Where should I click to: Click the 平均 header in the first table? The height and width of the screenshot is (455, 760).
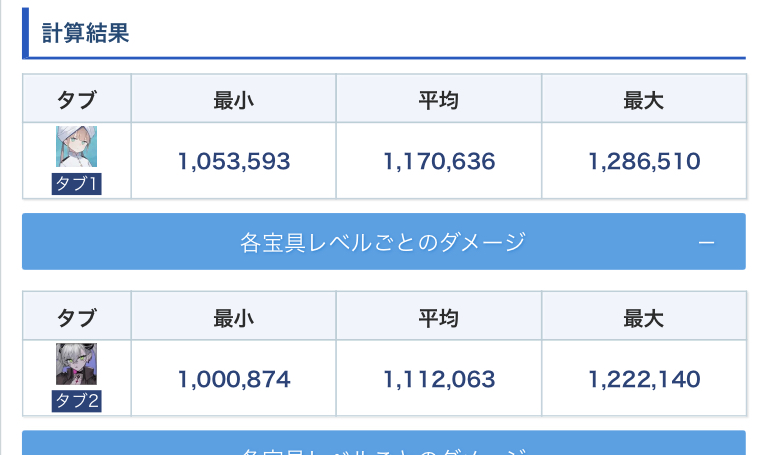[439, 100]
